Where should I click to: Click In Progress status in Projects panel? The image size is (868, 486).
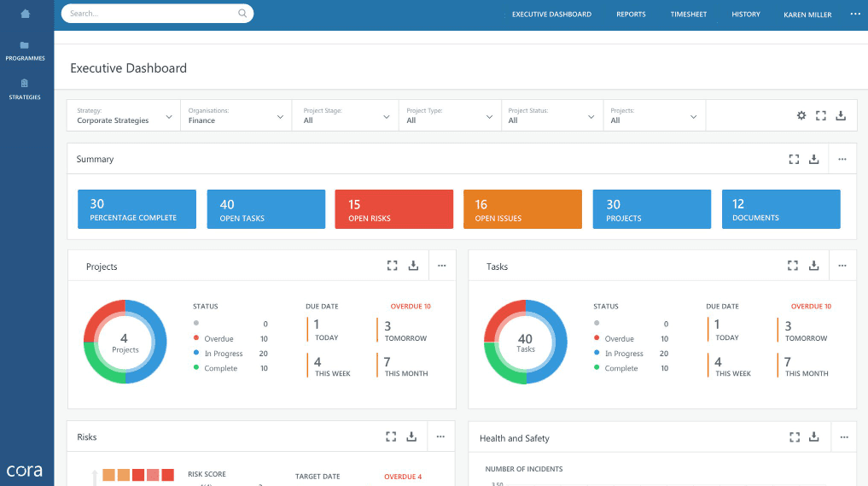230,354
